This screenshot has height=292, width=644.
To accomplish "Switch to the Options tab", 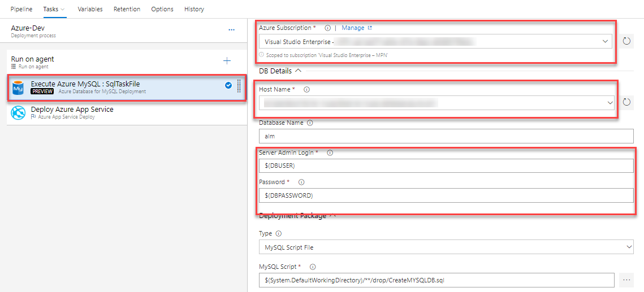I will 162,9.
